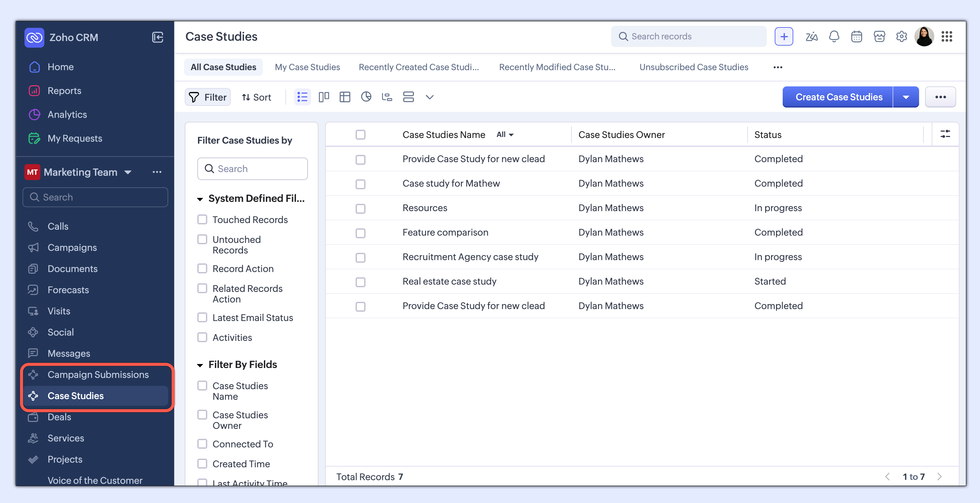Expand the Marketing Team switcher
Viewport: 980px width, 503px height.
(128, 172)
